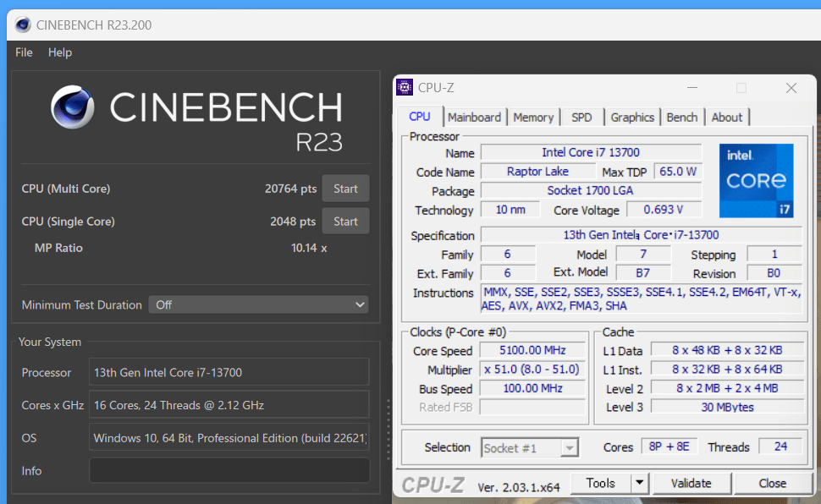Switch to the Mainboard tab
821x504 pixels.
[x=474, y=118]
